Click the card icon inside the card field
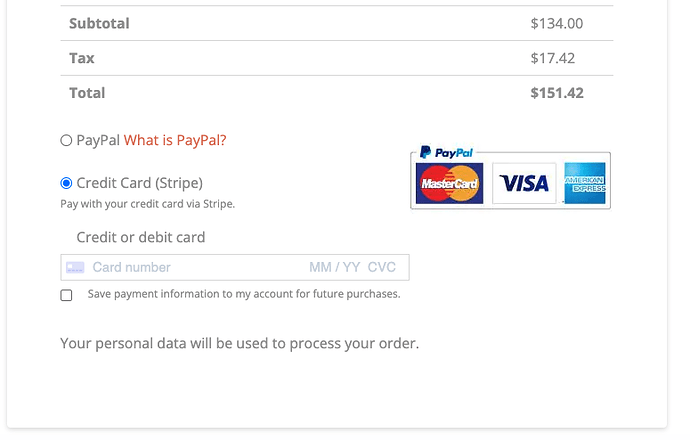The width and height of the screenshot is (690, 440). (75, 268)
